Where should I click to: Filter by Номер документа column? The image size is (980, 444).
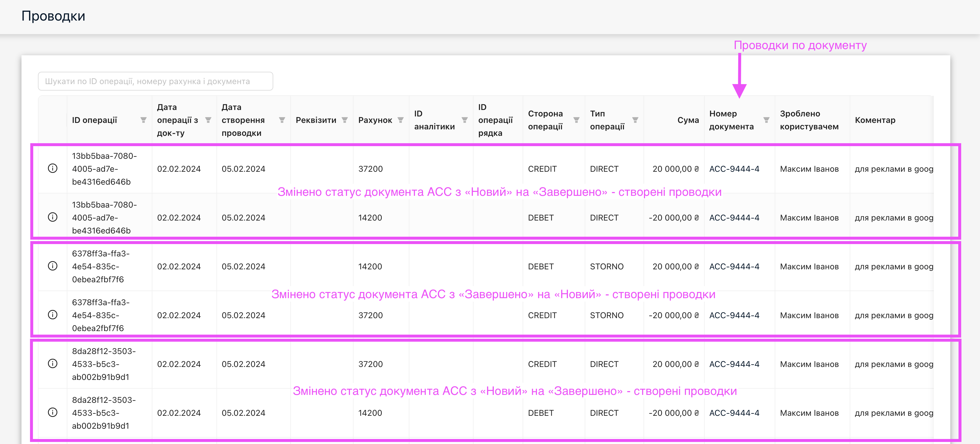point(766,120)
